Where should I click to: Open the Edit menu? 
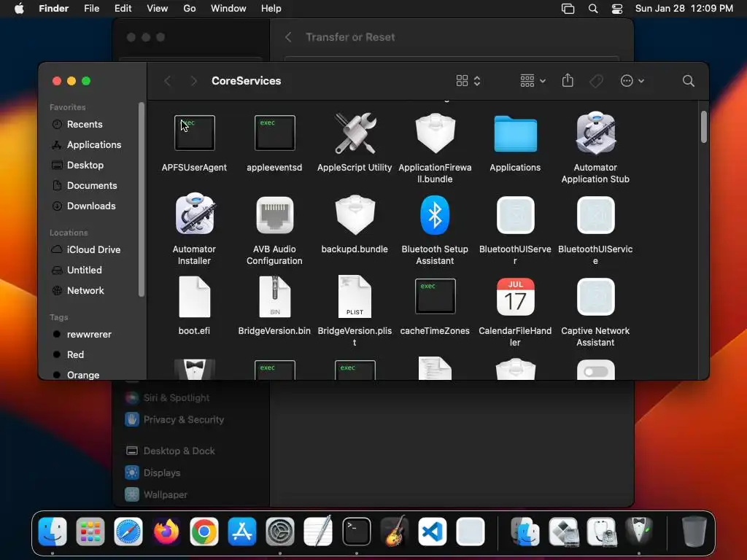(x=123, y=8)
